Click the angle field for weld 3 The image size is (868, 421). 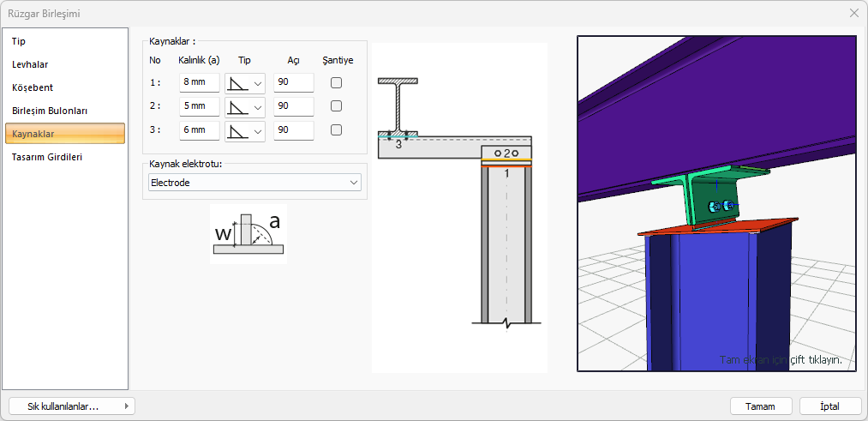click(x=293, y=130)
